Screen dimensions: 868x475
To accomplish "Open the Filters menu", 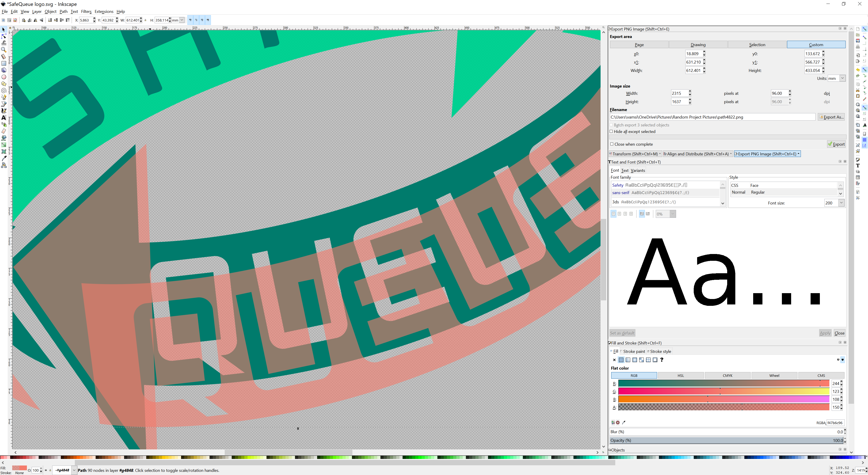I will [x=86, y=12].
